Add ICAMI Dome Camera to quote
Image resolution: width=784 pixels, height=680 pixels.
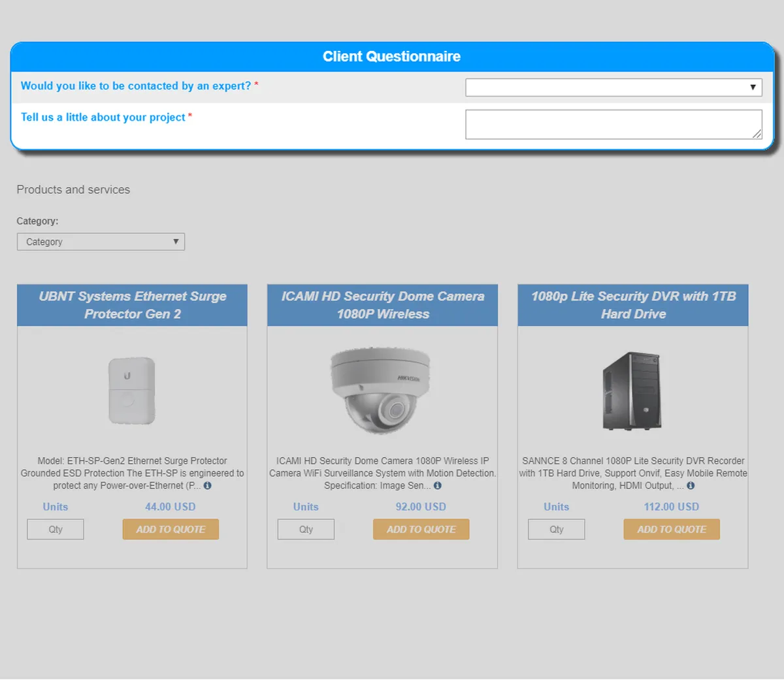tap(421, 529)
